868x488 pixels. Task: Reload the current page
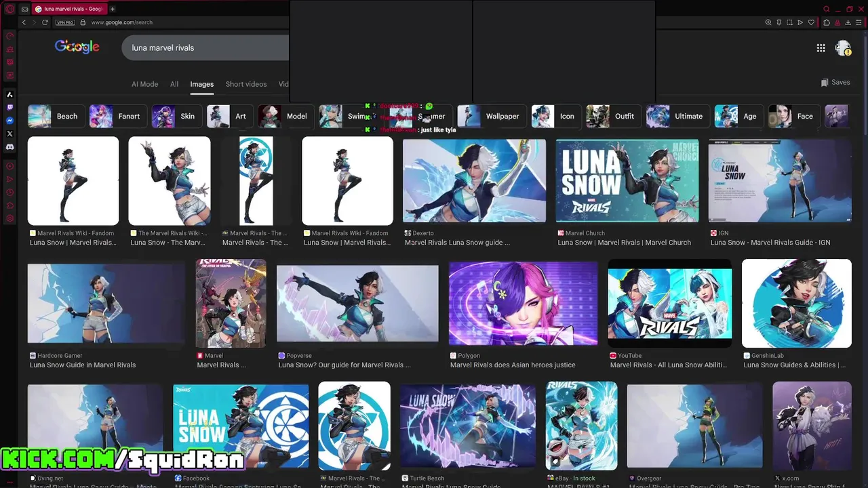point(45,22)
